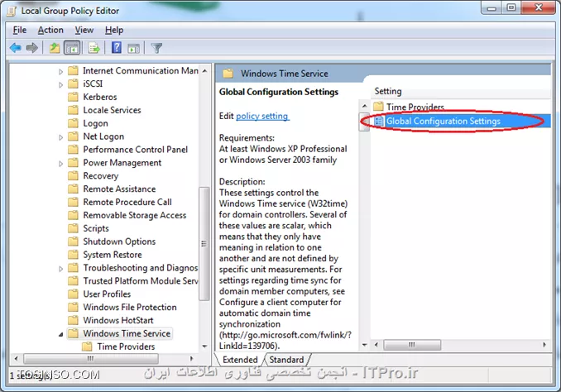
Task: Switch to the Extended tab
Action: (x=240, y=360)
